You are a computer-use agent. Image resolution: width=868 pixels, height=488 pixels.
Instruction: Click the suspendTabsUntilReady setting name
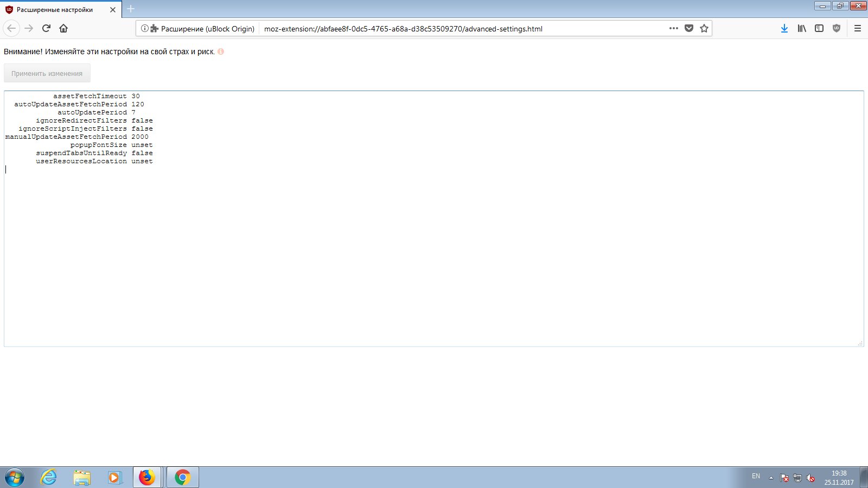[x=81, y=153]
